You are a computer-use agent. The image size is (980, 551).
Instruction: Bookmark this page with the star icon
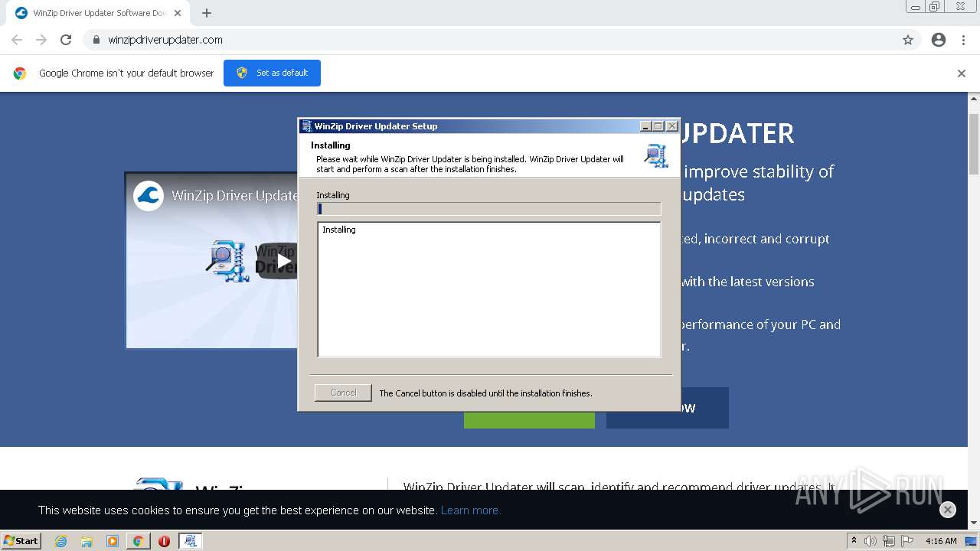pyautogui.click(x=908, y=40)
